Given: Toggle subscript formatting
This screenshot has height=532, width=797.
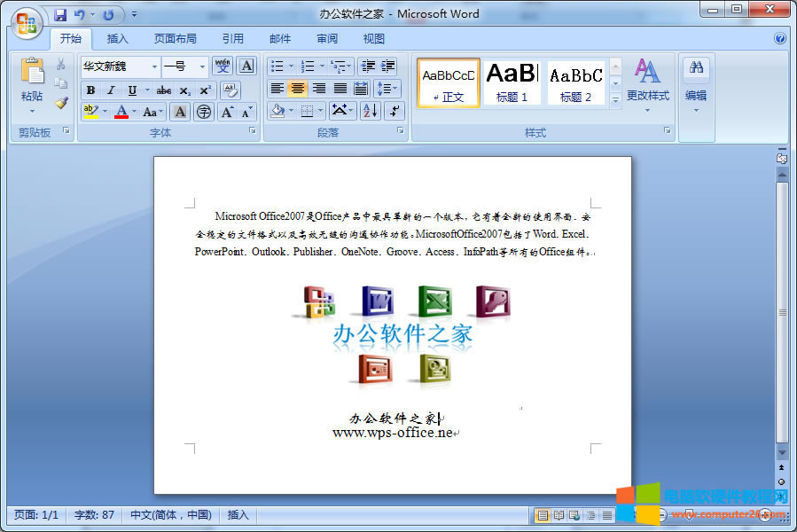Looking at the screenshot, I should 184,90.
